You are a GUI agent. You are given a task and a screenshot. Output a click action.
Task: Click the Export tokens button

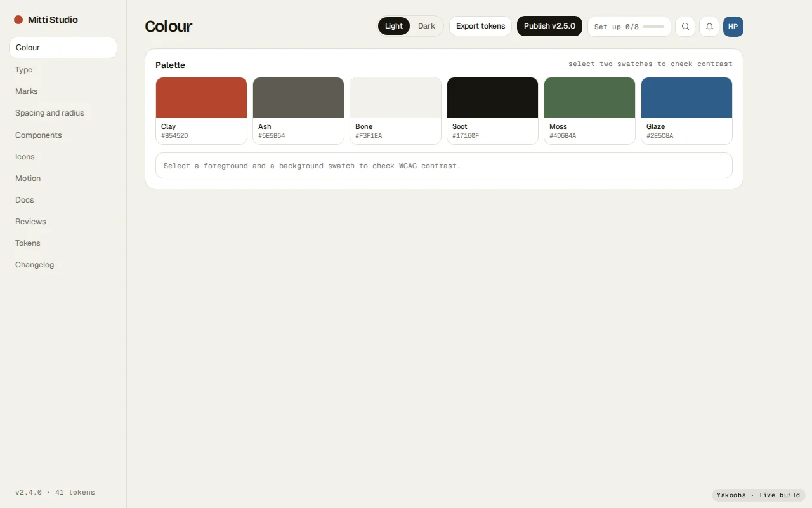click(x=480, y=26)
